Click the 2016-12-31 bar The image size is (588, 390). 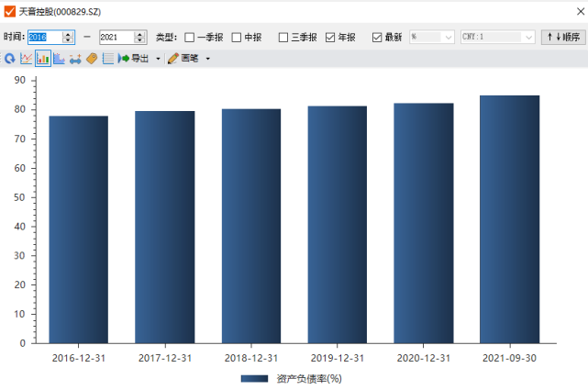click(78, 229)
